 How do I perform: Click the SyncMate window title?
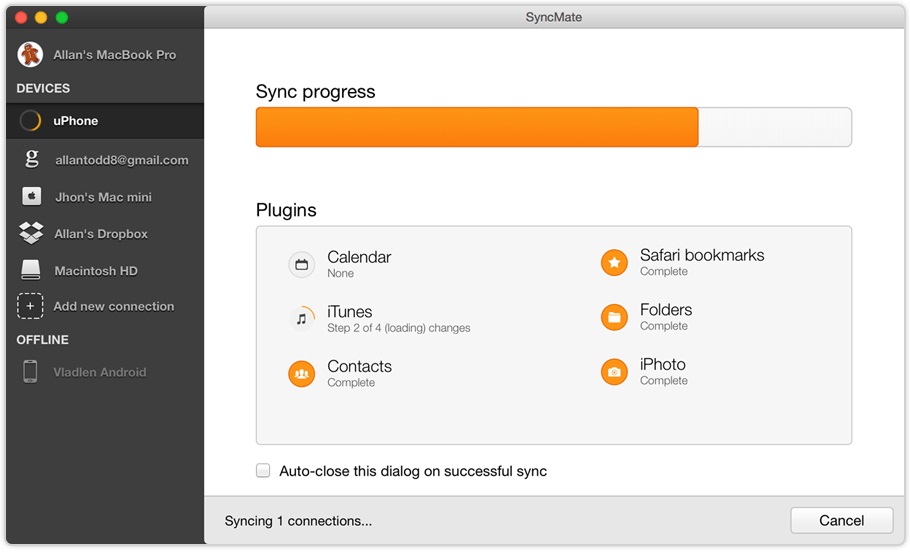pos(554,17)
